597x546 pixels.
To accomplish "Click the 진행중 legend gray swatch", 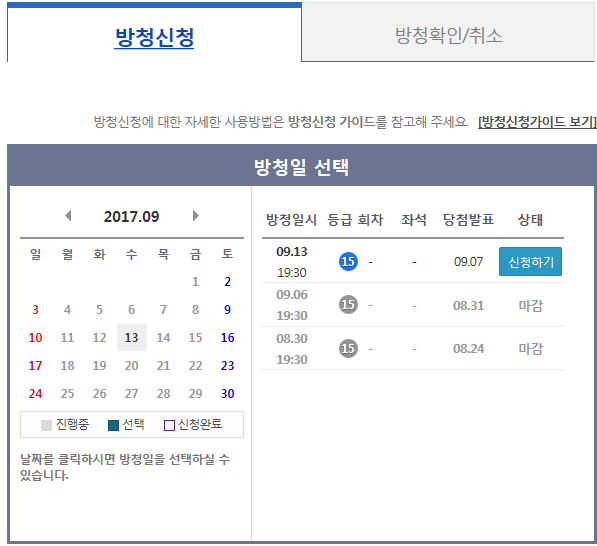I will tap(46, 425).
